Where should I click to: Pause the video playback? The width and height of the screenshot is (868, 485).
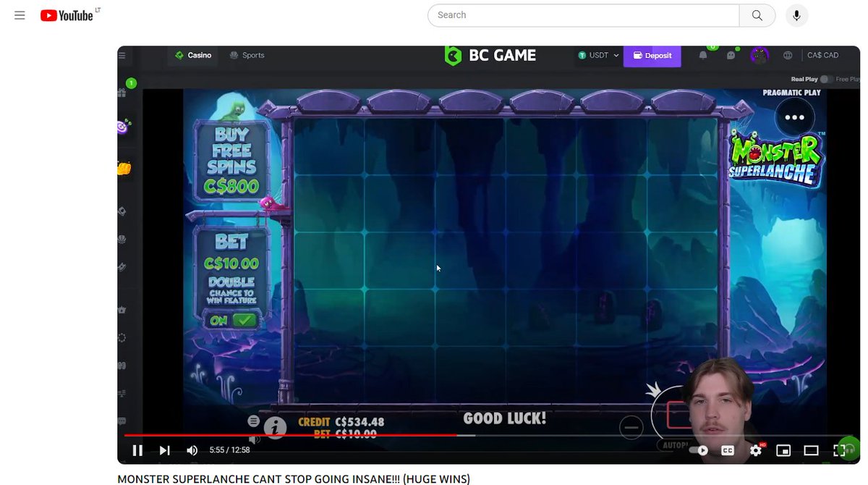click(137, 450)
